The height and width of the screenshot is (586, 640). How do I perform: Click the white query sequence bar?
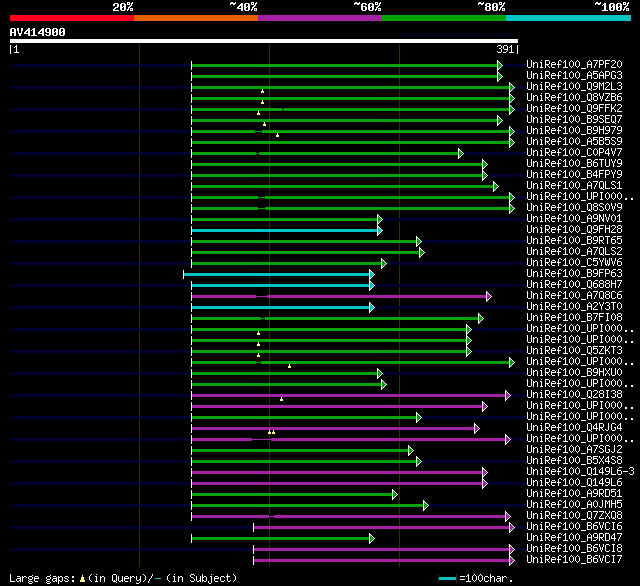tap(264, 41)
